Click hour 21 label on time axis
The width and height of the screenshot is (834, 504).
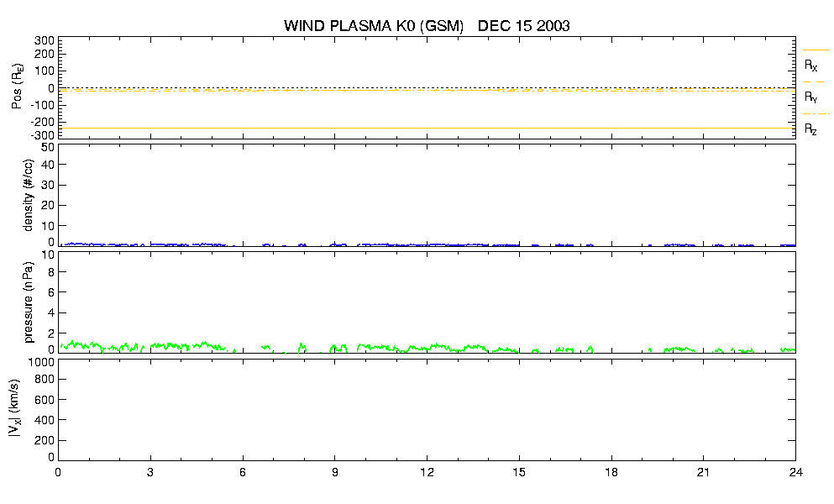click(x=704, y=472)
